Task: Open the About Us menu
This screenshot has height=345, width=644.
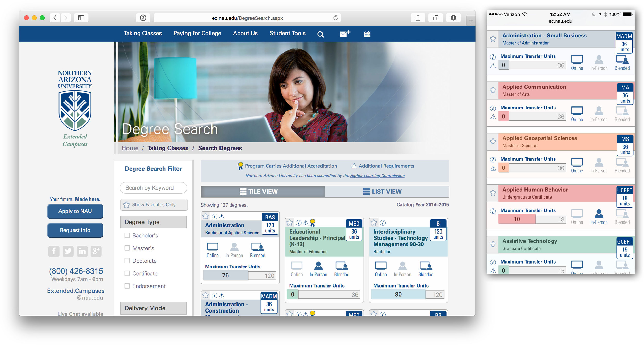Action: 245,33
